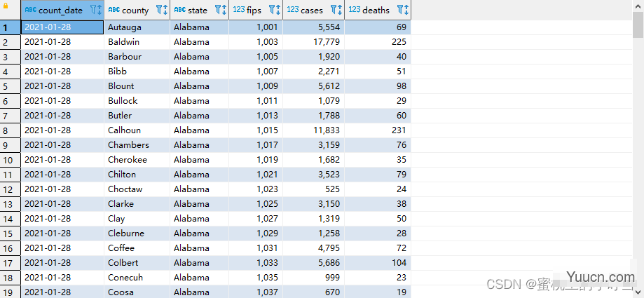644x298 pixels.
Task: Select row number 8 header
Action: [6, 130]
